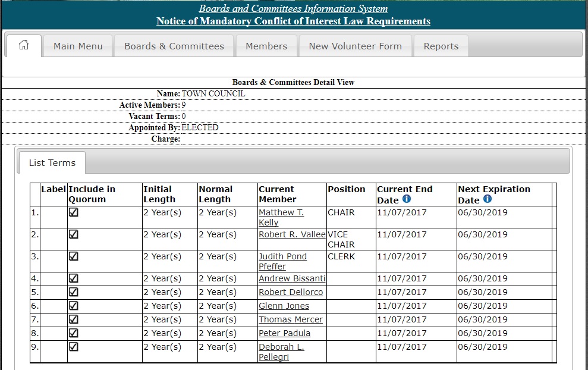
Task: Click expiration 06/30/2019 in Peter Padula row
Action: (x=483, y=333)
